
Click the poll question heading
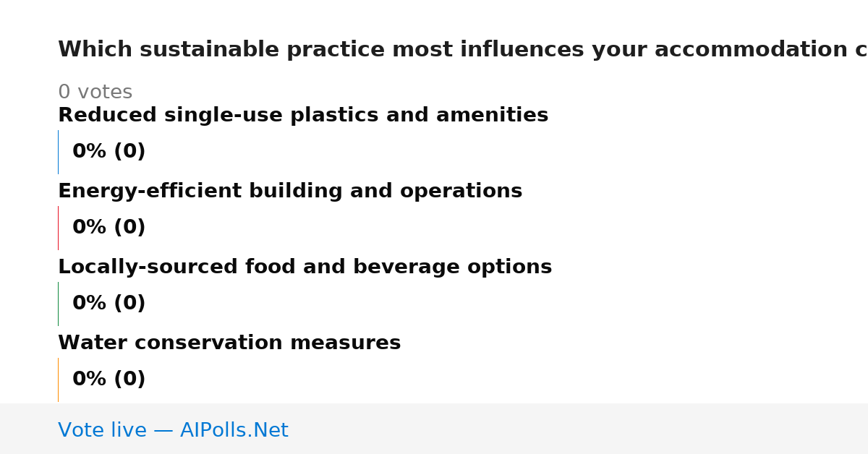[x=463, y=50]
